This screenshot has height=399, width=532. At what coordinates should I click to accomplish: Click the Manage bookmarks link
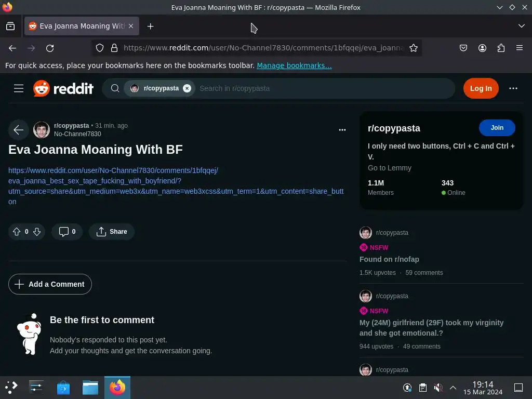pyautogui.click(x=294, y=65)
